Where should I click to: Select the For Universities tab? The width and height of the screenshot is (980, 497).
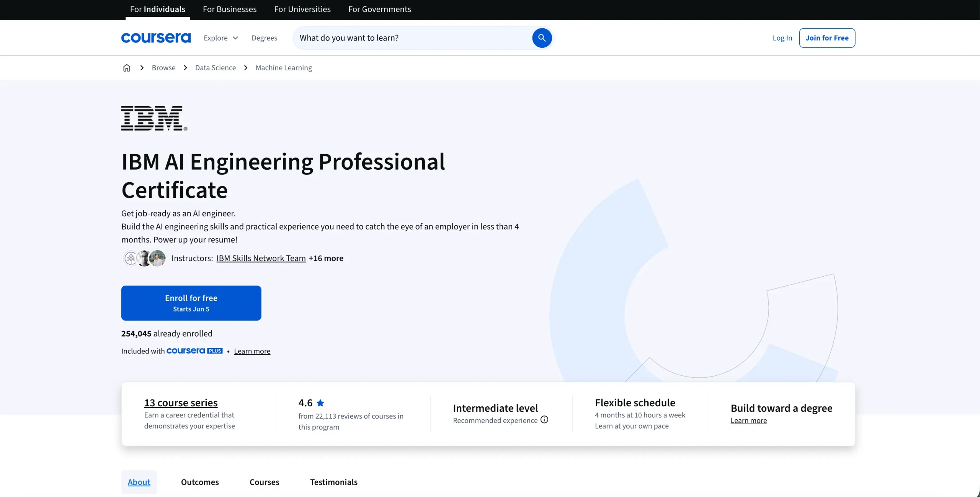pos(302,9)
